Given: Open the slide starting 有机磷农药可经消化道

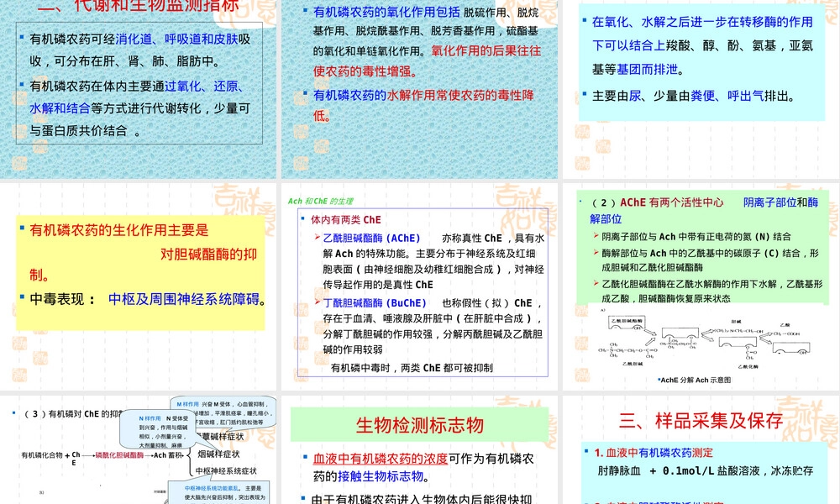Looking at the screenshot, I should pyautogui.click(x=139, y=89).
